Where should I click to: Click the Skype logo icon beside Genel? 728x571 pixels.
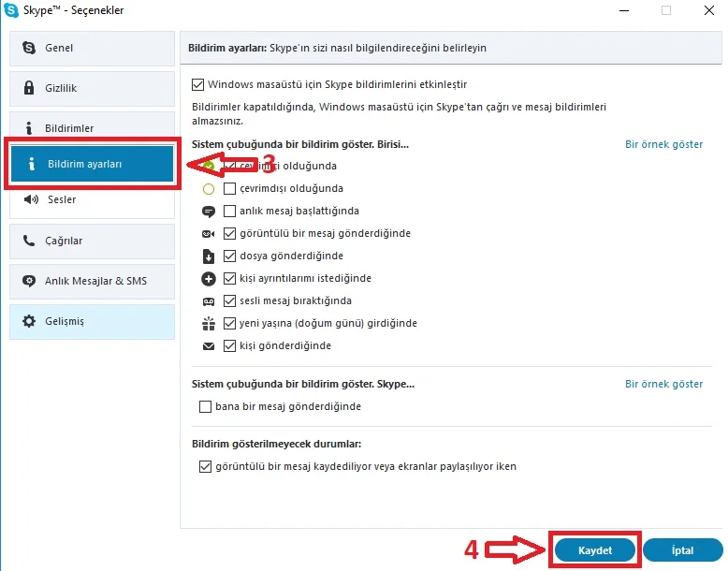pos(29,48)
